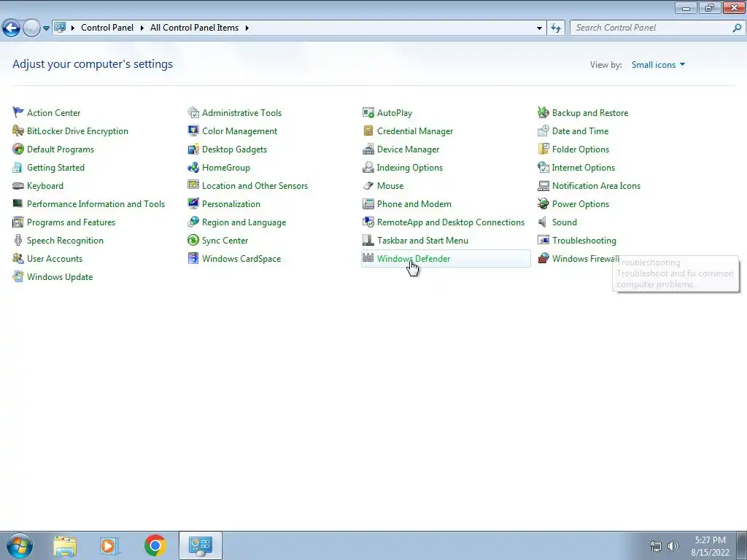The width and height of the screenshot is (747, 560).
Task: Click the Date and Time clock icon
Action: (543, 131)
